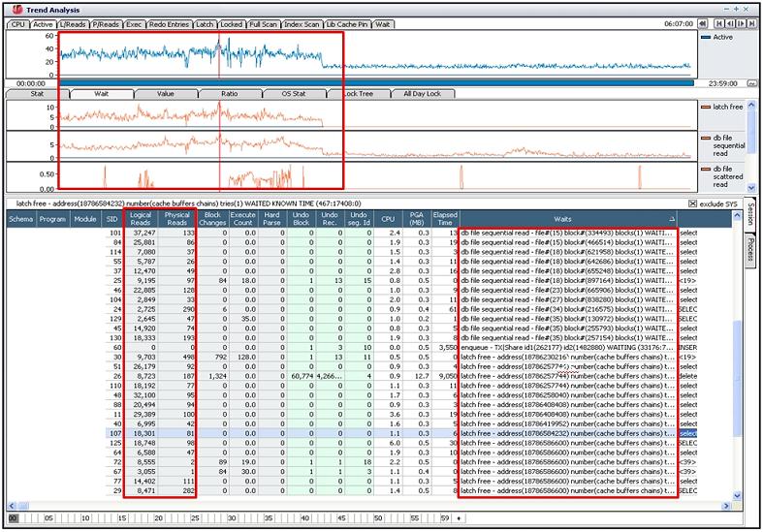
Task: Click session table scroll up arrow
Action: pyautogui.click(x=737, y=215)
